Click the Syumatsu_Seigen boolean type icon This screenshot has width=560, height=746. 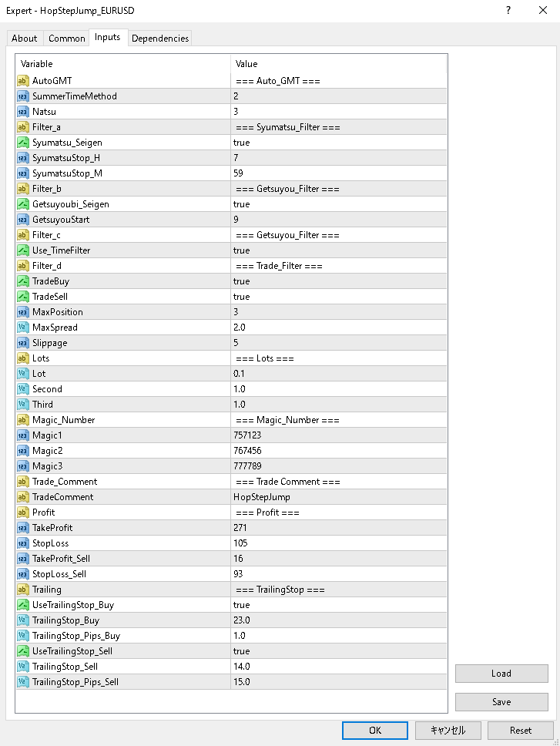coord(22,143)
